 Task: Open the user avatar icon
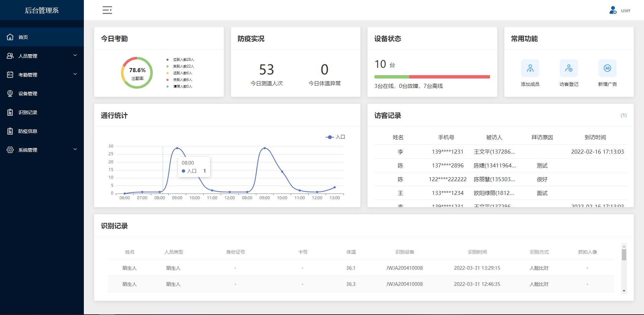click(x=613, y=10)
